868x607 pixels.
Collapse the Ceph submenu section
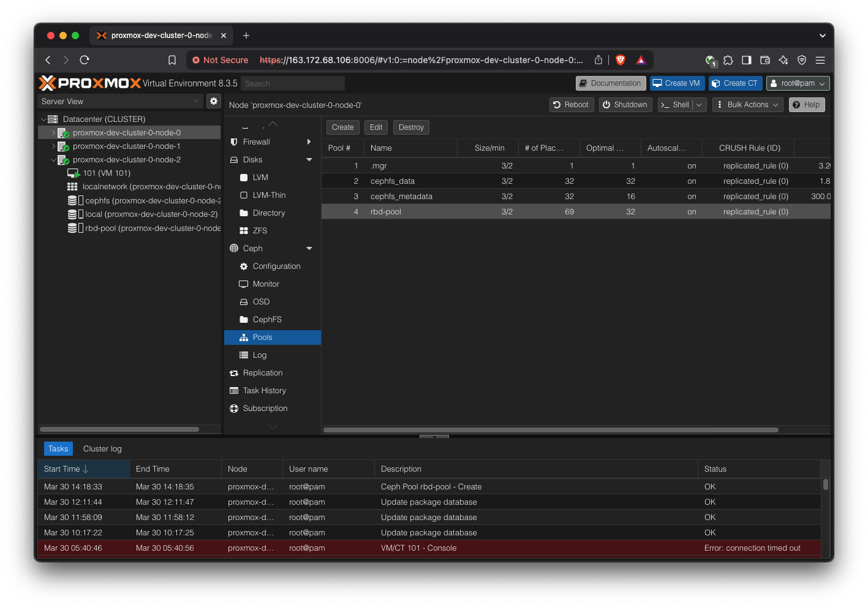[x=309, y=249]
